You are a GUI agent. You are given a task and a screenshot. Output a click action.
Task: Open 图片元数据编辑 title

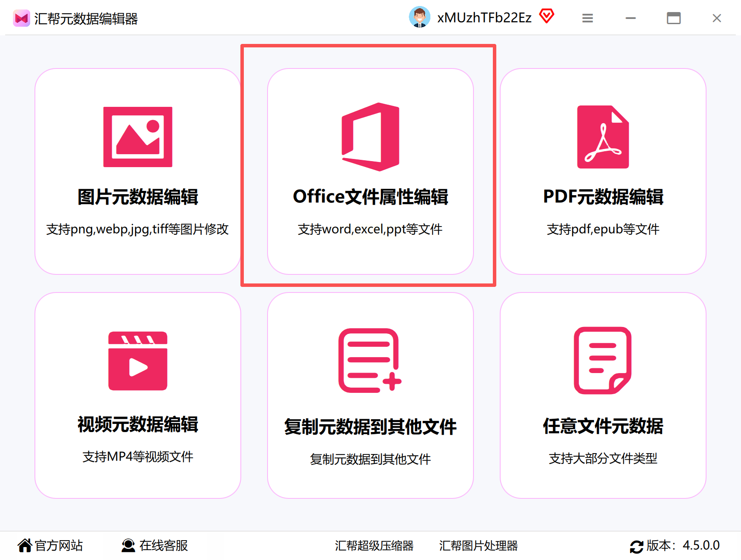point(138,197)
